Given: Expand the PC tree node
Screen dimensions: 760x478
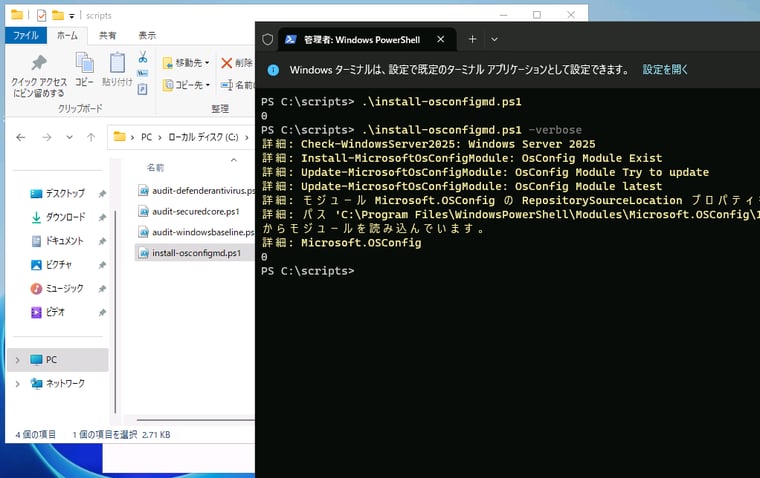Looking at the screenshot, I should (x=17, y=360).
